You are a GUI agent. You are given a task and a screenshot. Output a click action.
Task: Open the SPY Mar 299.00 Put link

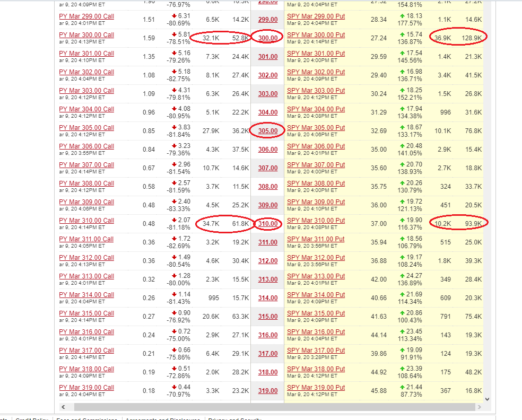click(316, 16)
